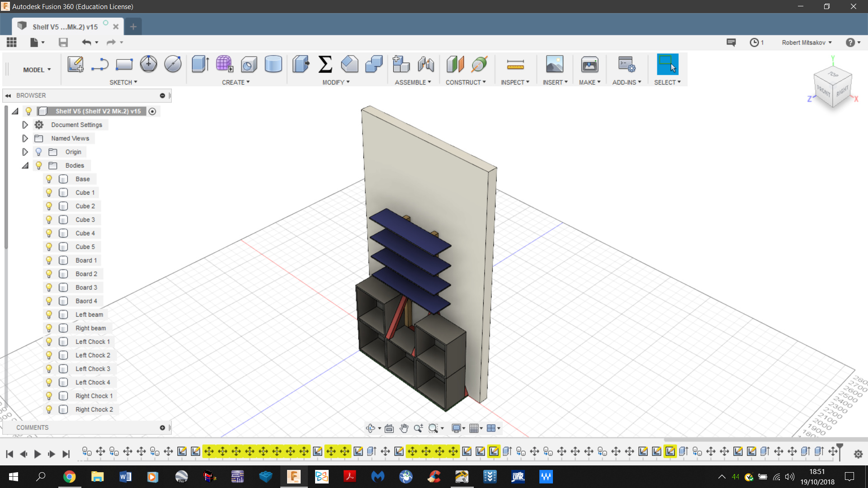The height and width of the screenshot is (488, 868).
Task: Open the CONSTRUCT menu
Action: coord(466,82)
